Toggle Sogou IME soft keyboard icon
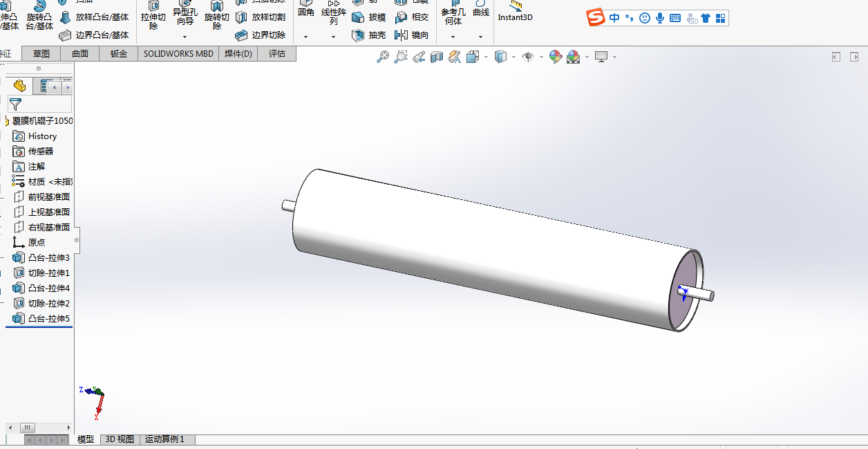 point(675,18)
